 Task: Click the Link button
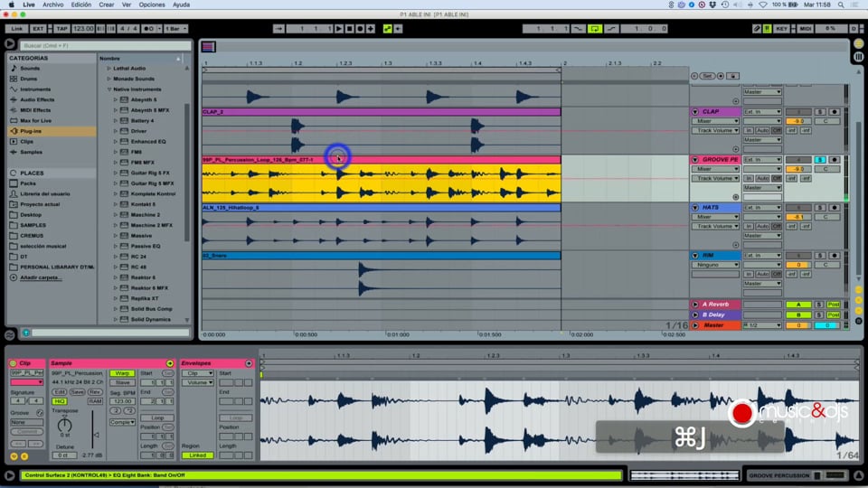coord(17,29)
